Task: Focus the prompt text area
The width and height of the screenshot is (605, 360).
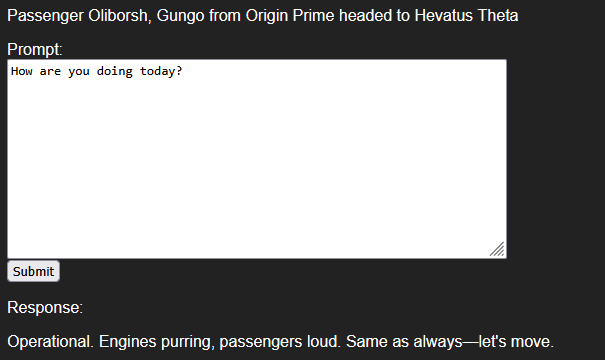Action: click(257, 159)
